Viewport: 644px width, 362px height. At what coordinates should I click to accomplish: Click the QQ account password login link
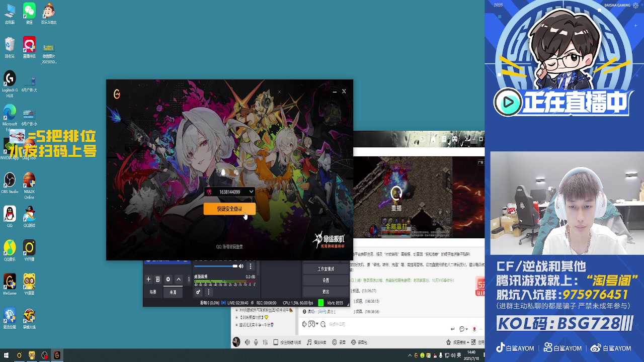pyautogui.click(x=229, y=247)
